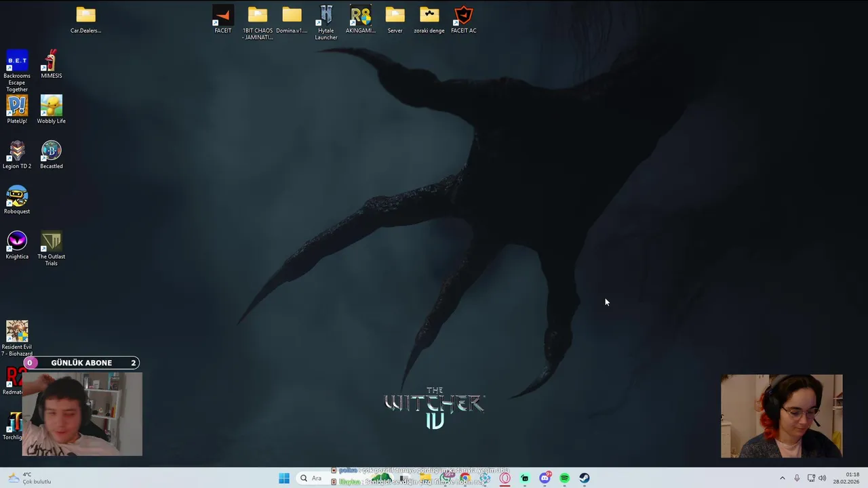Open the Domina.v1 folder

pyautogui.click(x=292, y=20)
